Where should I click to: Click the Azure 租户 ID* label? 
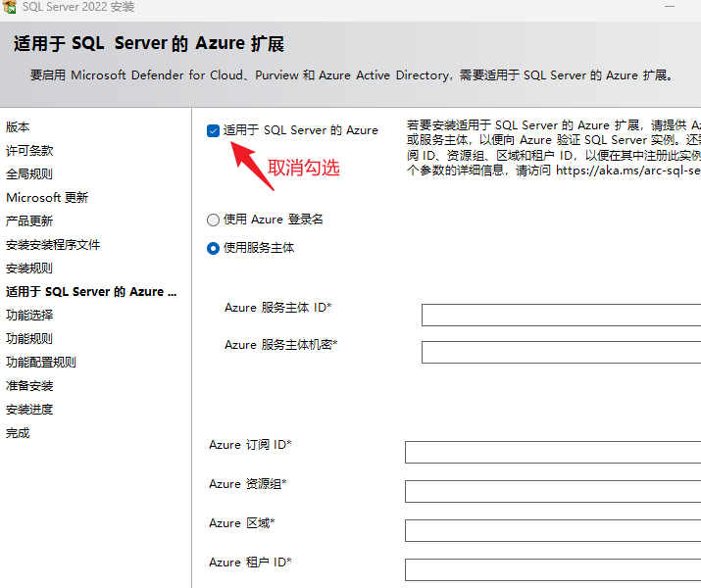coord(250,563)
